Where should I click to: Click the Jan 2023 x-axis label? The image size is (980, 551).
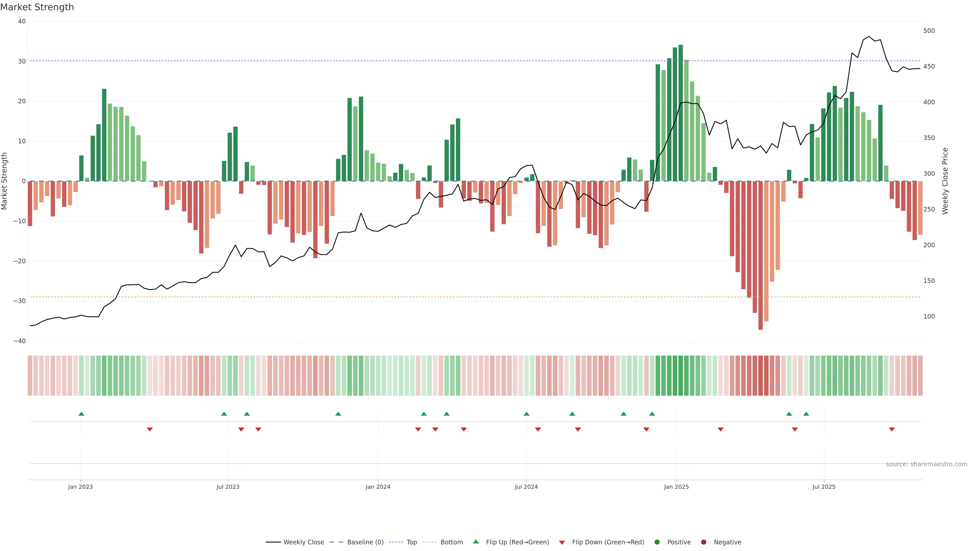80,487
